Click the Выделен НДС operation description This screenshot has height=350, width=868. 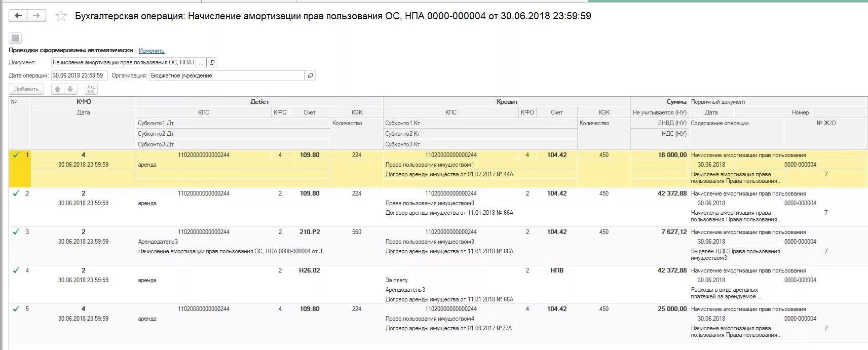tap(735, 254)
